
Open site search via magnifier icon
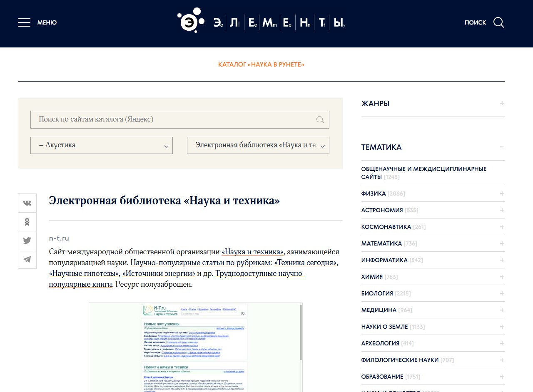coord(499,22)
